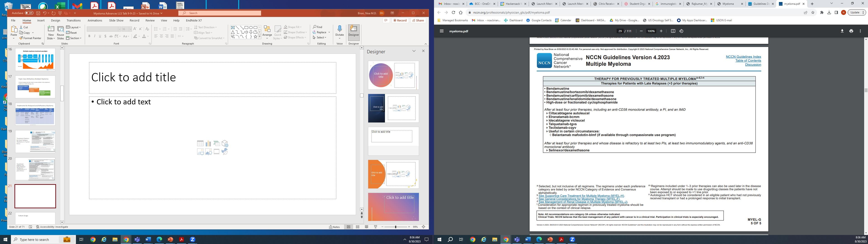Open the Transitions ribbon tab

(x=73, y=21)
